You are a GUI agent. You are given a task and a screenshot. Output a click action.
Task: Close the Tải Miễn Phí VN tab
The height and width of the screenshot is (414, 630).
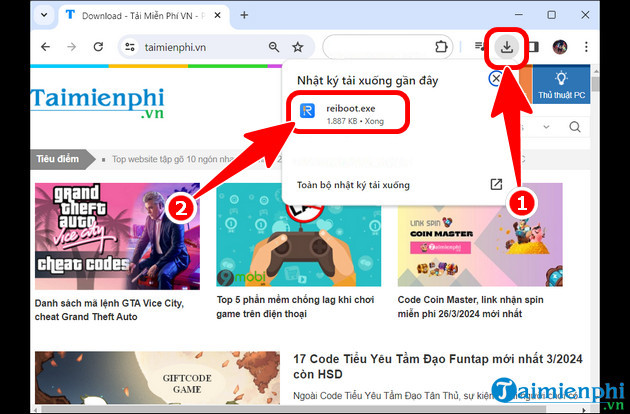point(217,15)
